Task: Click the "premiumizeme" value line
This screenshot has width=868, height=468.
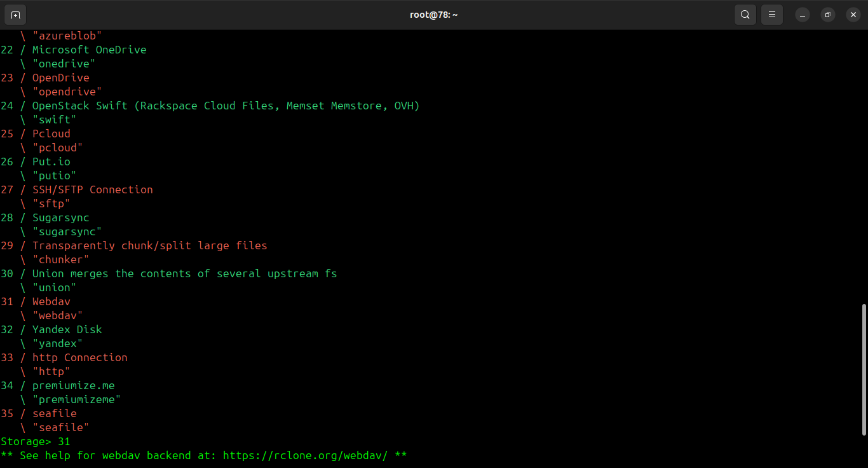Action: click(x=71, y=399)
